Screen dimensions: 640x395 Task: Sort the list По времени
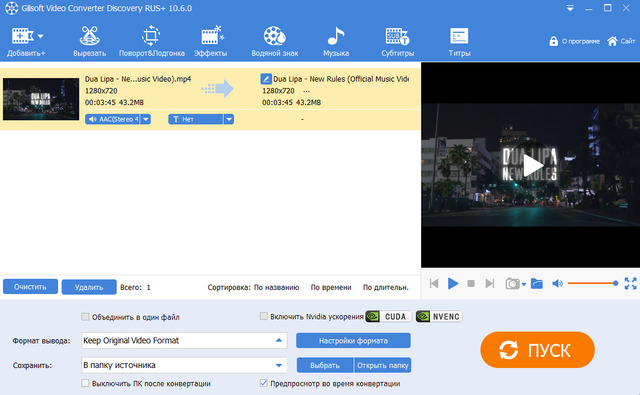(331, 287)
